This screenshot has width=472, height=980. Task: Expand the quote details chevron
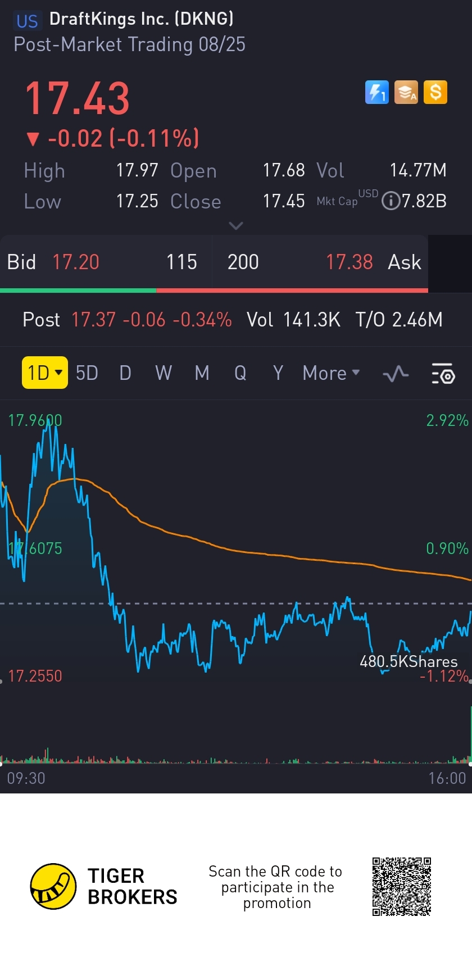(x=236, y=226)
